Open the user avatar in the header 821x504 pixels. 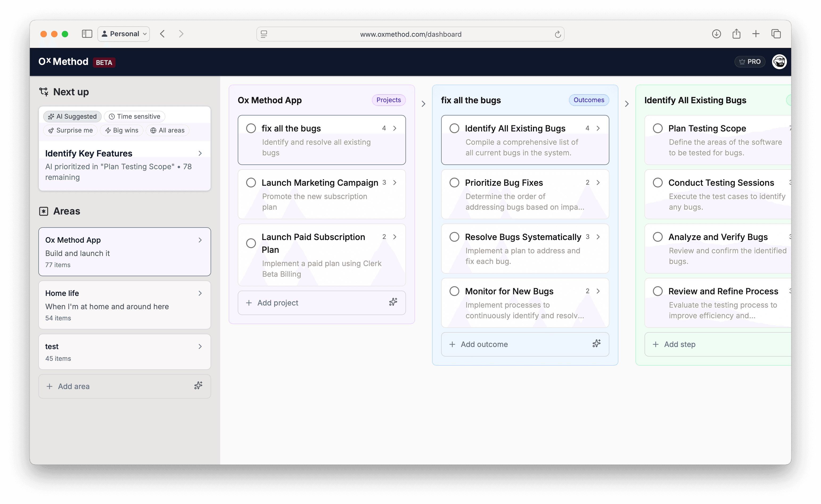pyautogui.click(x=779, y=62)
